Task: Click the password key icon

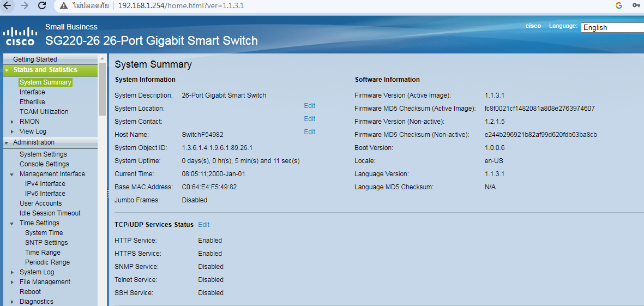Action: [x=636, y=5]
